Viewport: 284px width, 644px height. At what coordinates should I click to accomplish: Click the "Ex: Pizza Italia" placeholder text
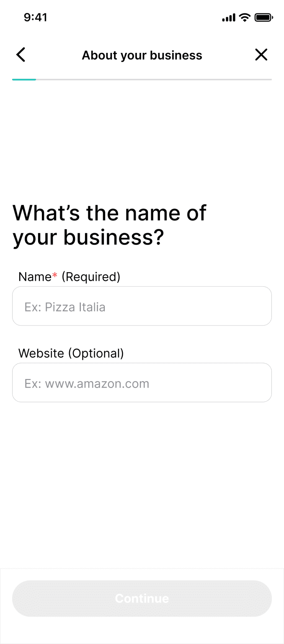point(65,307)
